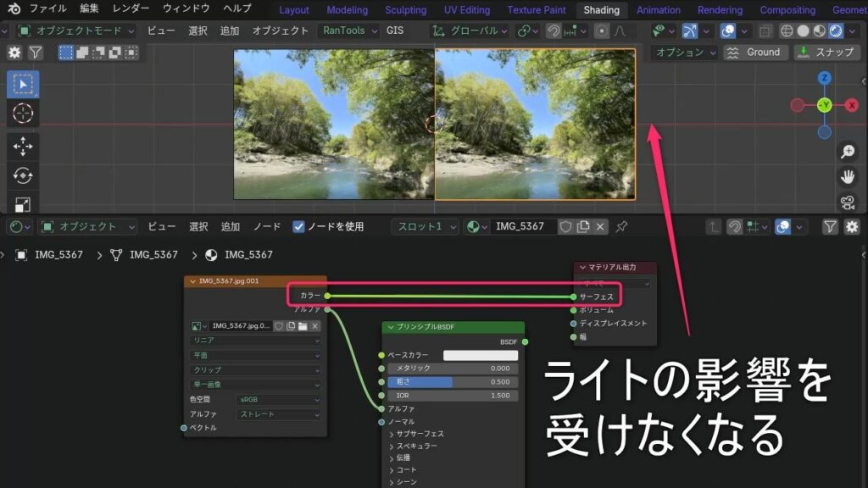The height and width of the screenshot is (488, 868).
Task: Toggle Use Nodes checkbox
Action: [x=298, y=227]
